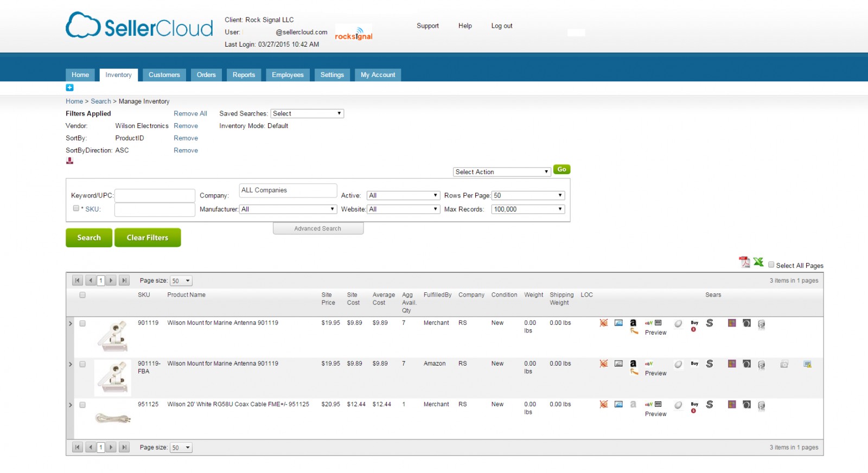This screenshot has width=868, height=473.
Task: Click eBay icon in the 951125 row
Action: point(648,404)
